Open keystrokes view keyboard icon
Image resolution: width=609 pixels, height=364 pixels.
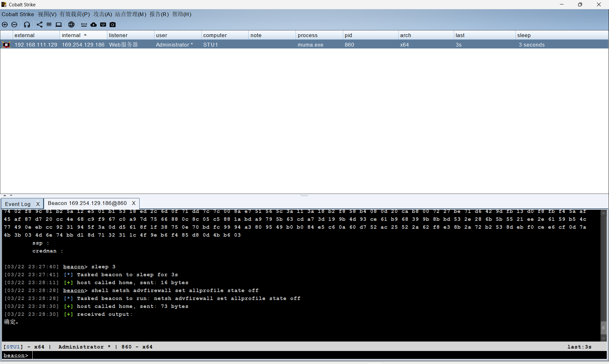pos(103,25)
